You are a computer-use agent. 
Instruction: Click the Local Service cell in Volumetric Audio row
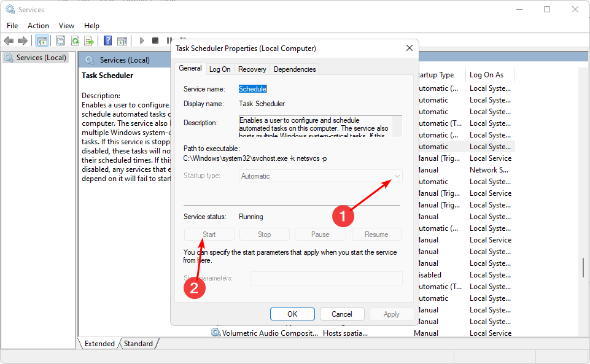491,333
